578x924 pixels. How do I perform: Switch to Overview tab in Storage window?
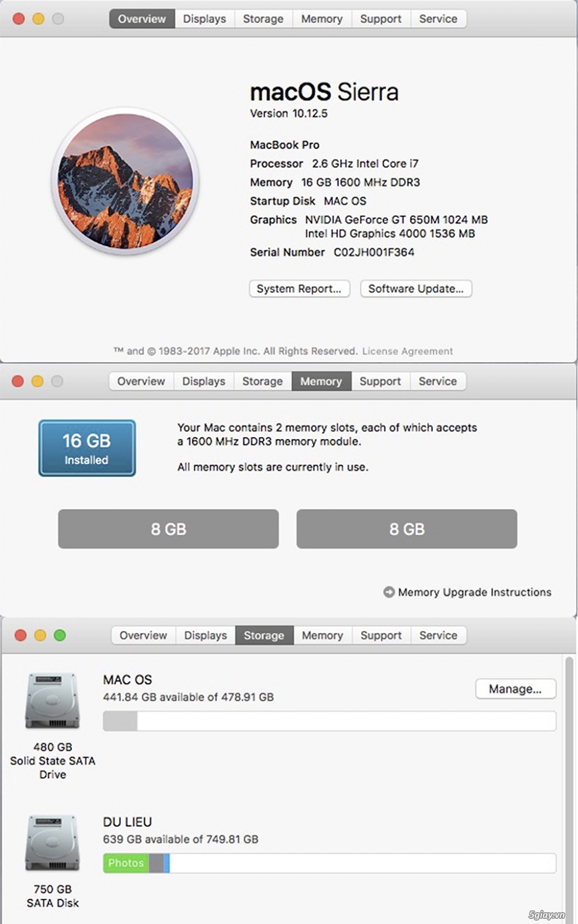pyautogui.click(x=143, y=635)
